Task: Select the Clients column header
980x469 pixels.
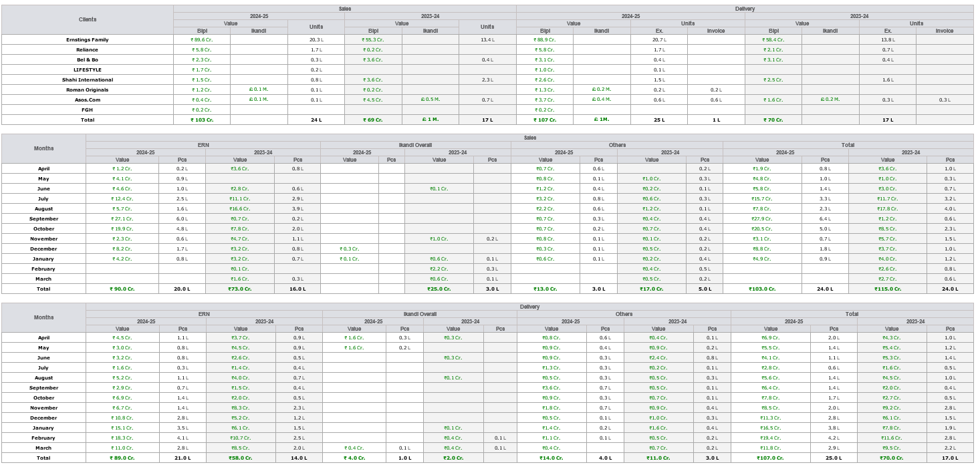Action: (87, 20)
